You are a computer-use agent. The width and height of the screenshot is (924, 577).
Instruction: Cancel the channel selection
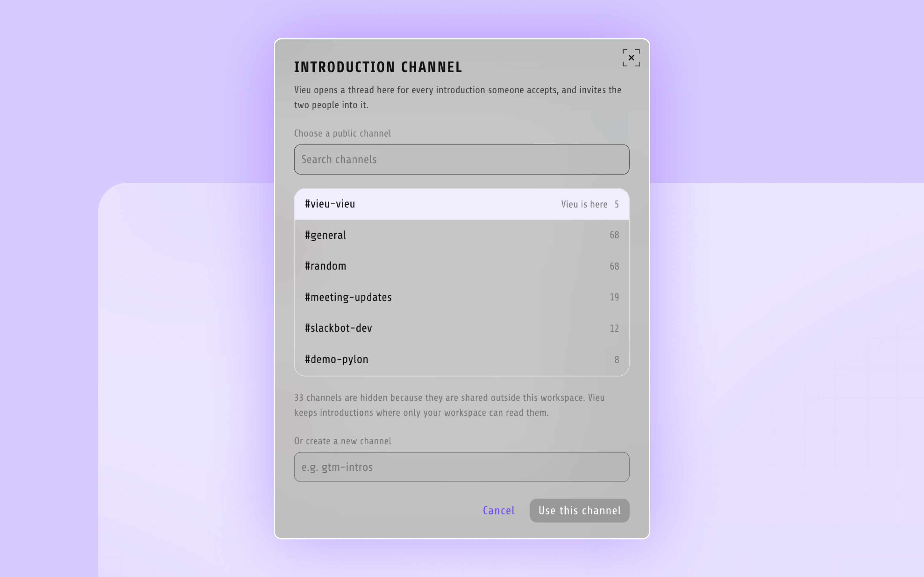point(499,511)
